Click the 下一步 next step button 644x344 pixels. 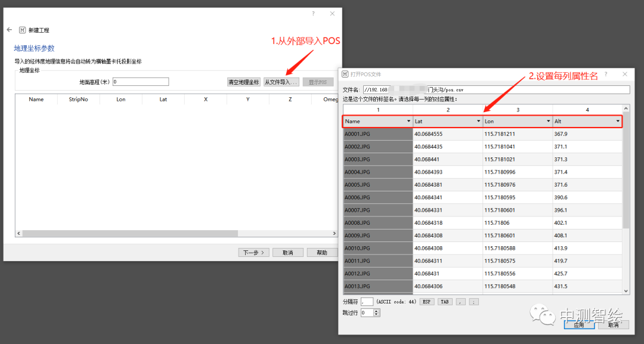pos(253,253)
